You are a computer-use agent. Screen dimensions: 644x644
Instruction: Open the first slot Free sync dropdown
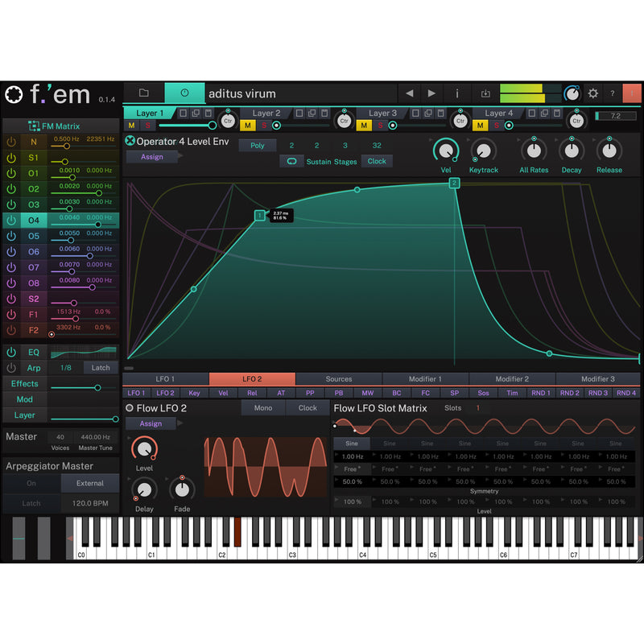(352, 469)
